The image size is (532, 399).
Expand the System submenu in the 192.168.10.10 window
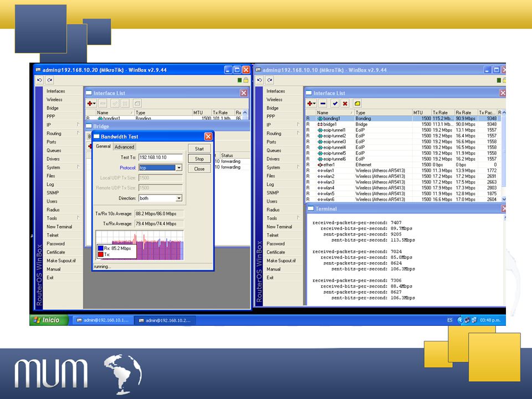pyautogui.click(x=298, y=167)
